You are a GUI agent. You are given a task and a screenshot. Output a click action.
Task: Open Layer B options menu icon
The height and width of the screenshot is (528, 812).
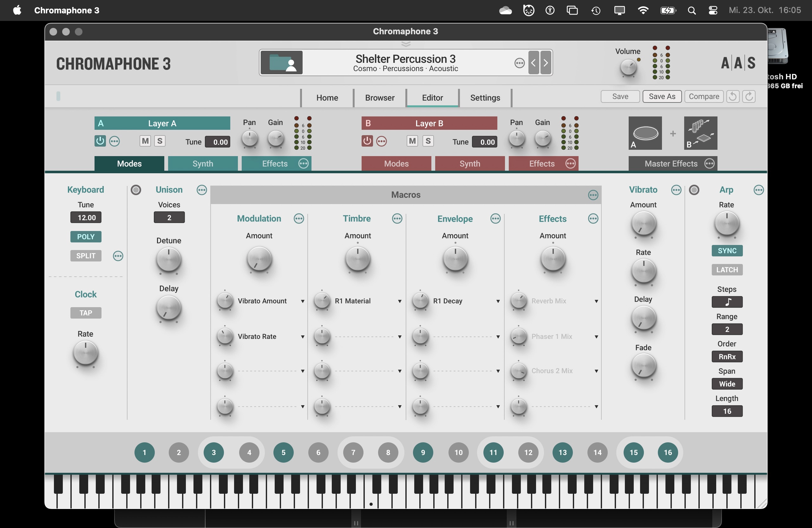[382, 141]
